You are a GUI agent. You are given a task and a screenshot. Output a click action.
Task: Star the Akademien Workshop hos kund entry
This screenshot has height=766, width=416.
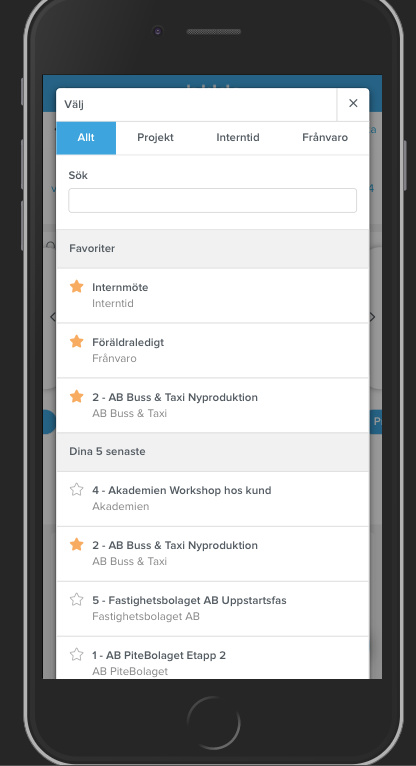click(76, 489)
